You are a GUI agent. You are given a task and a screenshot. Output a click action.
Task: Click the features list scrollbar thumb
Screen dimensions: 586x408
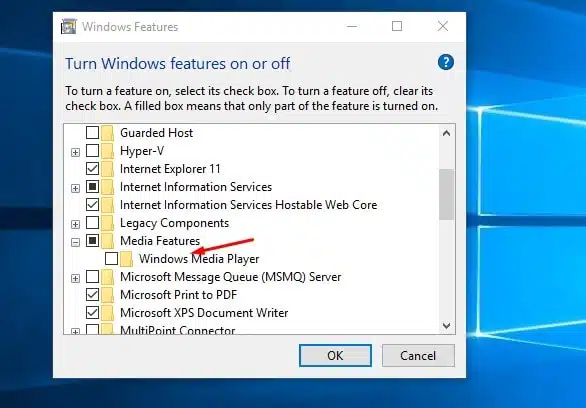coord(446,194)
